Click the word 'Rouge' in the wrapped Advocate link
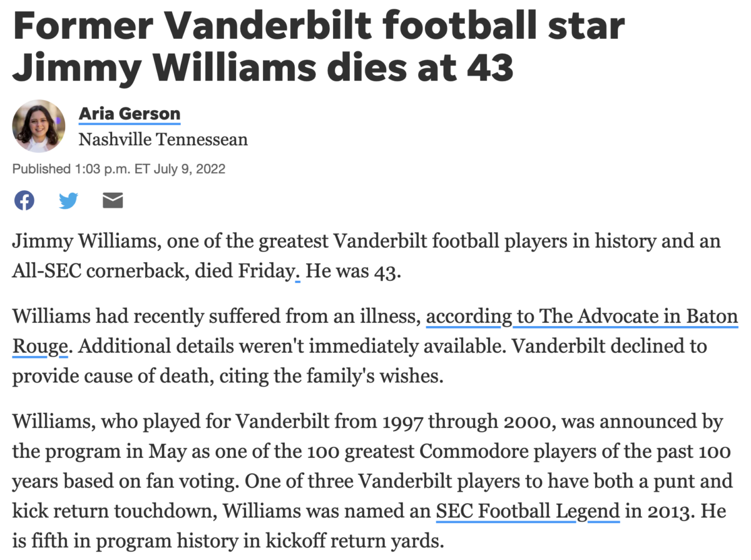Image resolution: width=751 pixels, height=560 pixels. (x=39, y=346)
